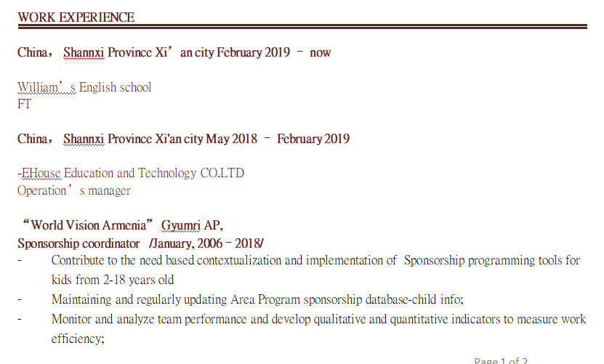604x364 pixels.
Task: Click the World Vision Armenia text
Action: (89, 225)
